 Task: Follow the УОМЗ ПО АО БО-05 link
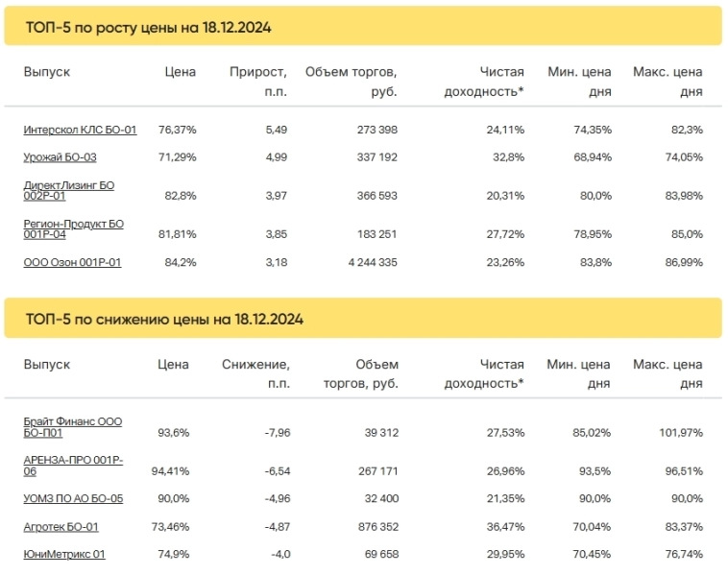[73, 499]
